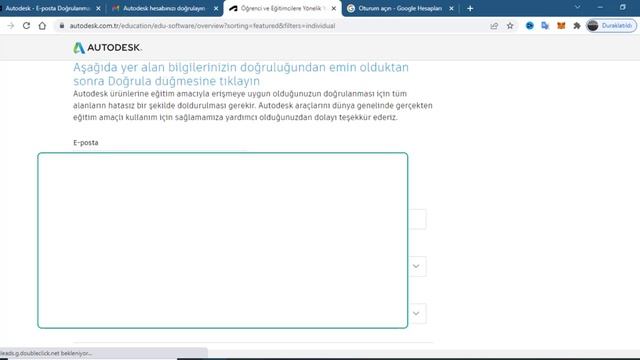Switch to Autodesk hesabınızı doğrulayın tab
Screen dimensions: 640x360
163,8
